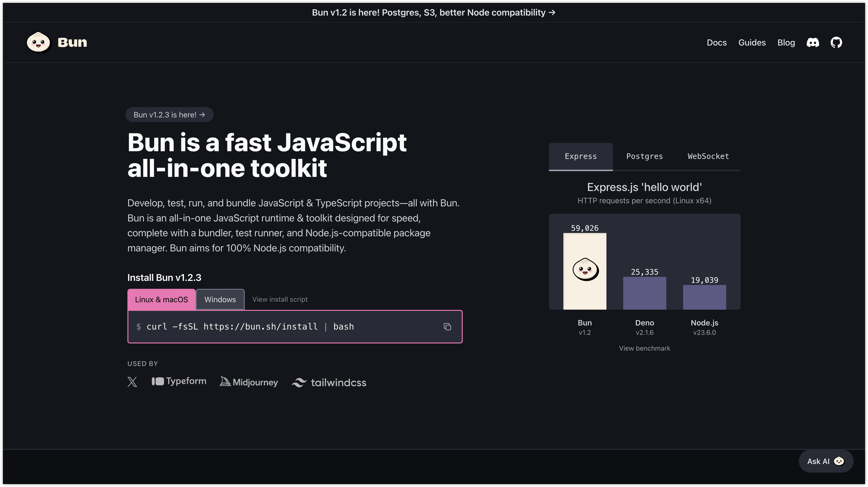Click the "Express.js 'hello world'" chart title

644,187
